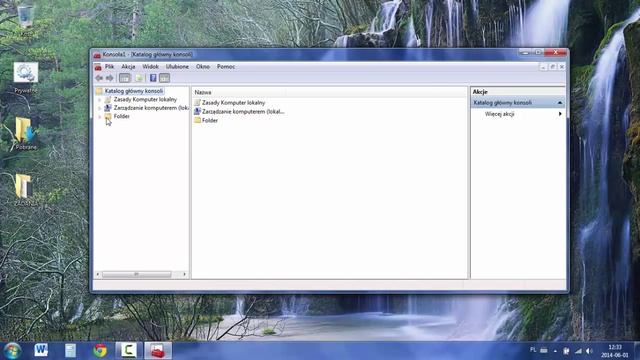Toggle the show/hide Action pane toolbar button
Viewport: 640px width, 360px height.
tap(164, 78)
